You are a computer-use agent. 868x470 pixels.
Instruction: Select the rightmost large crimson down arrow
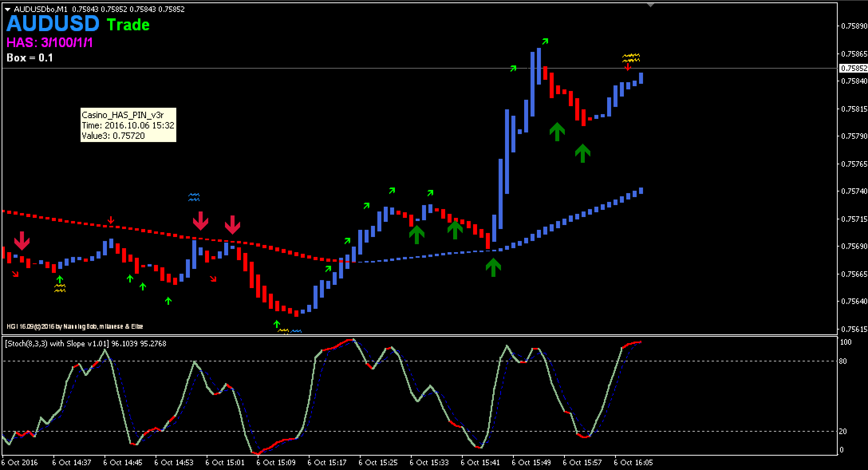[233, 225]
